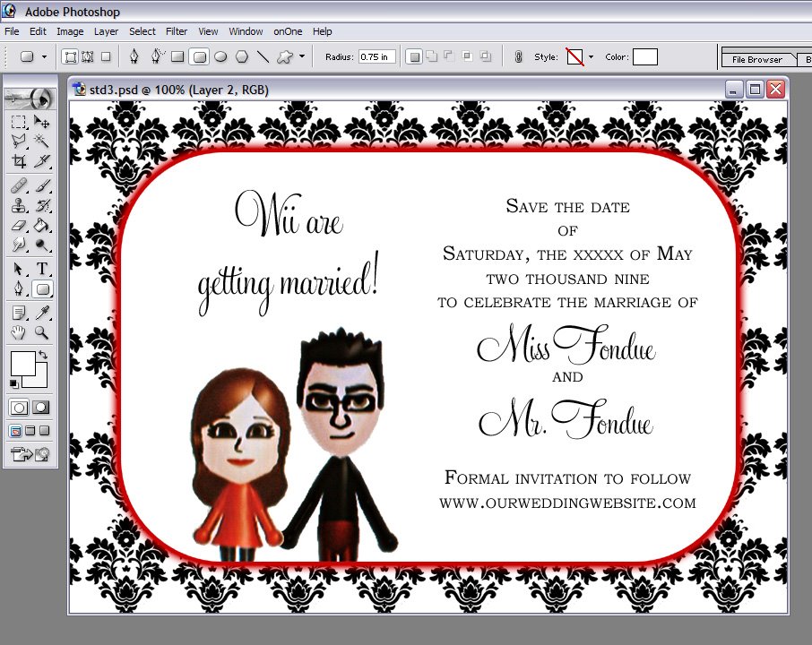Open the onOne menu
Image resolution: width=812 pixels, height=645 pixels.
[x=288, y=31]
